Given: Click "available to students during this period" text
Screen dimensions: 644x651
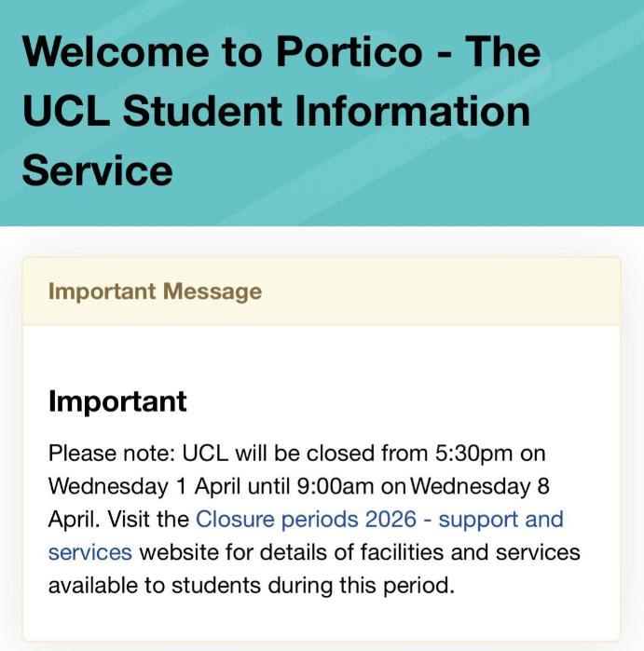Looking at the screenshot, I should [x=250, y=586].
